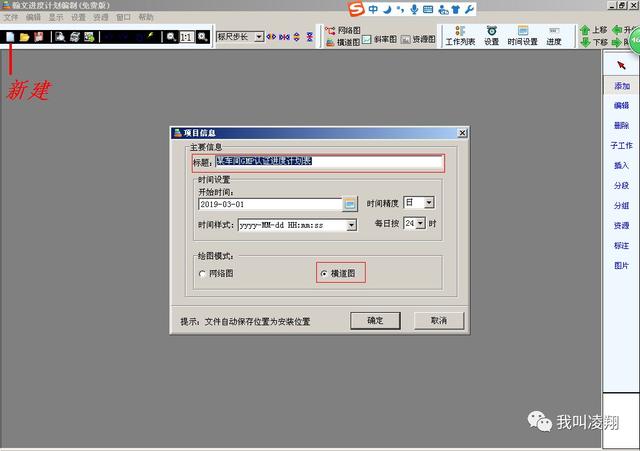Reset zoom with the 1:1 button

[x=187, y=37]
